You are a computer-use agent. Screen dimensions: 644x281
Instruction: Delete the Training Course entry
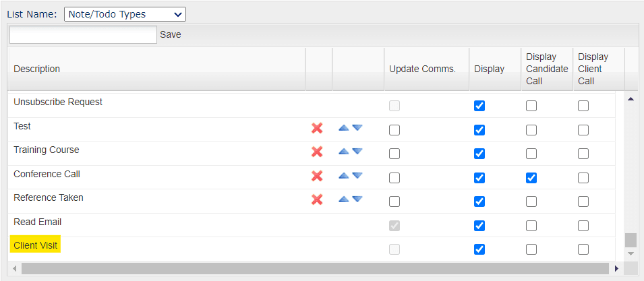(x=317, y=152)
